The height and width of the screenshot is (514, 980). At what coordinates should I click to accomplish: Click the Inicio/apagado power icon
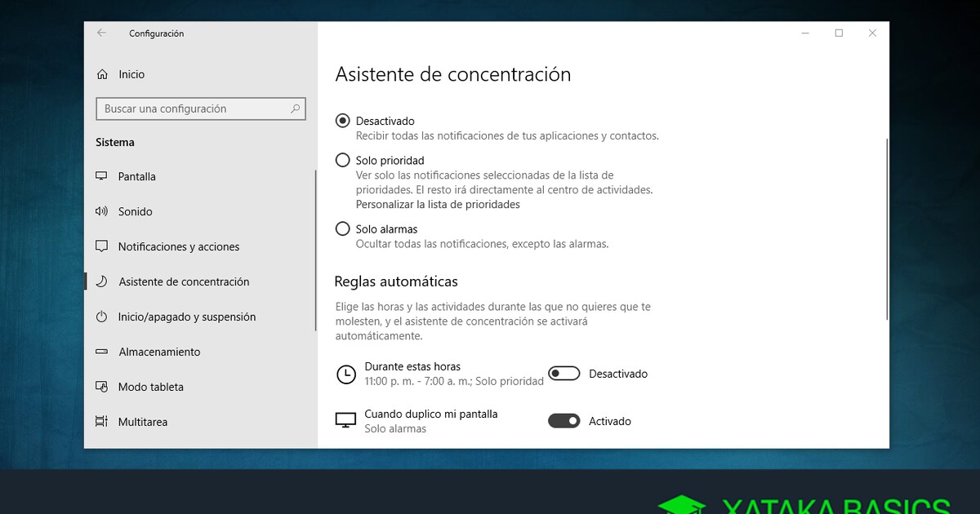click(102, 317)
